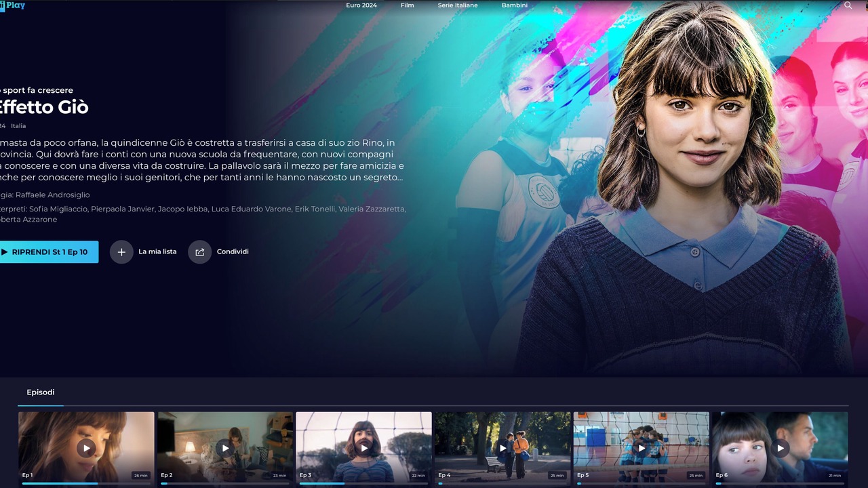This screenshot has width=868, height=488.
Task: Click the play icon on Ep 4
Action: point(502,448)
